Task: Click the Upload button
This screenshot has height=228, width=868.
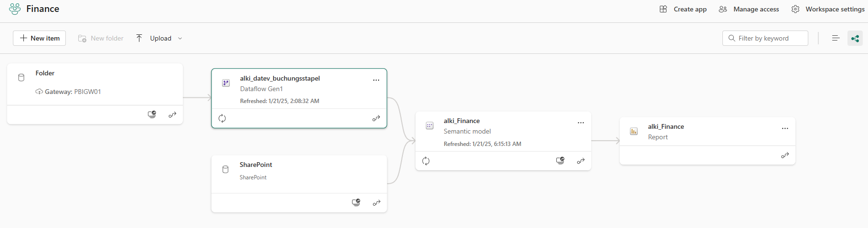Action: coord(154,38)
